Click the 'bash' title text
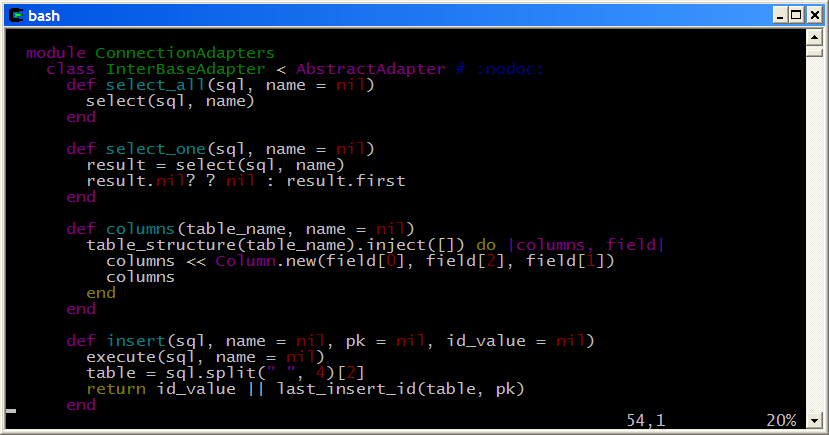This screenshot has height=435, width=829. pyautogui.click(x=44, y=16)
